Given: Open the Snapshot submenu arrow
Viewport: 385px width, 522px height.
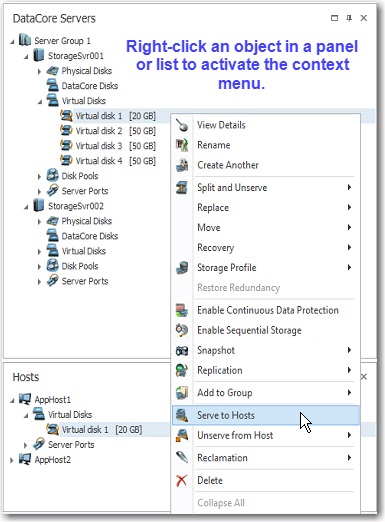Looking at the screenshot, I should pos(349,350).
